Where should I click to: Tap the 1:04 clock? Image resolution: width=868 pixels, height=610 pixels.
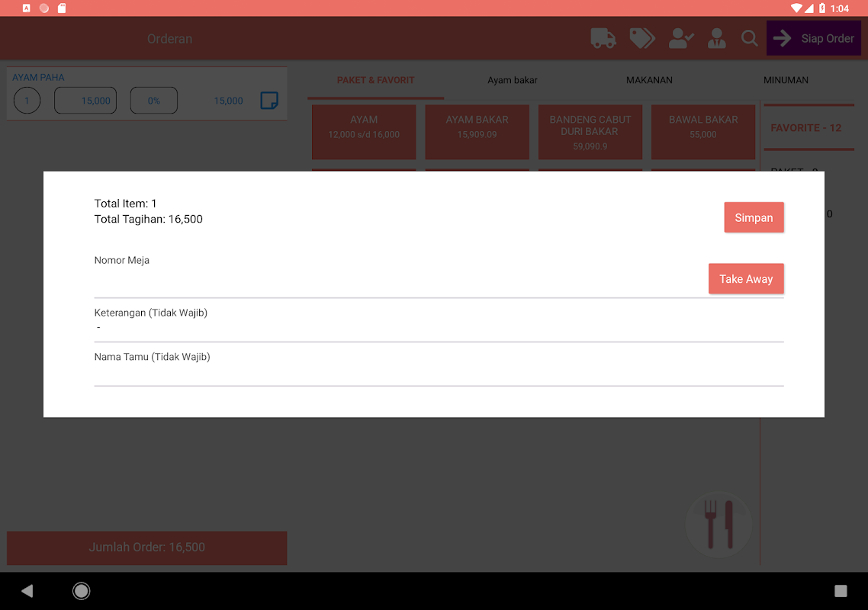(x=839, y=8)
